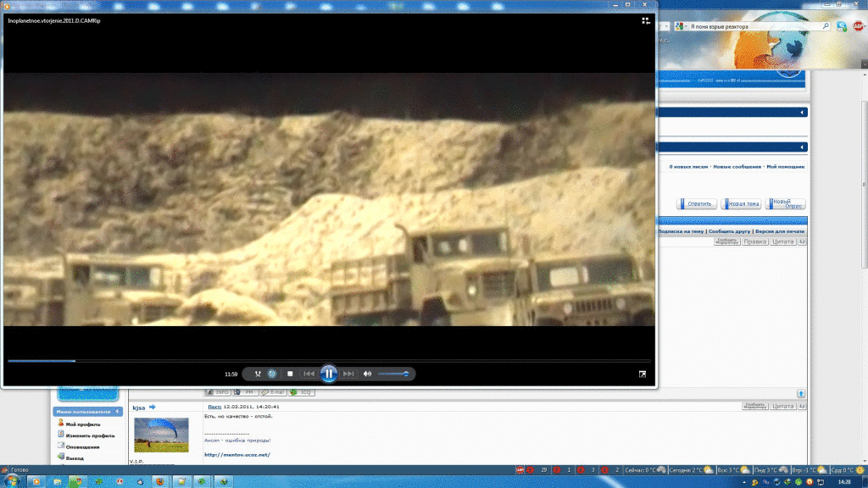Click the 'Сейчас: 0 °C' weather entry
The image size is (868, 488).
coord(645,469)
